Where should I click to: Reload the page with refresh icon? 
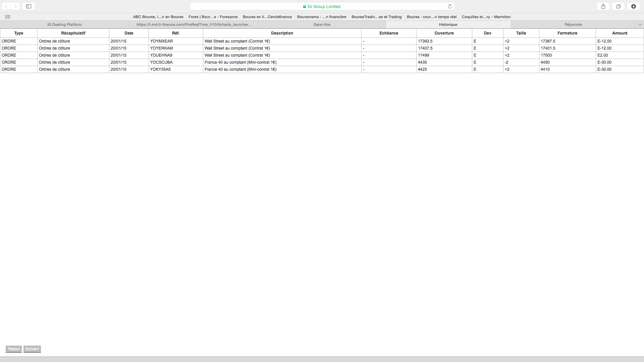click(x=450, y=6)
